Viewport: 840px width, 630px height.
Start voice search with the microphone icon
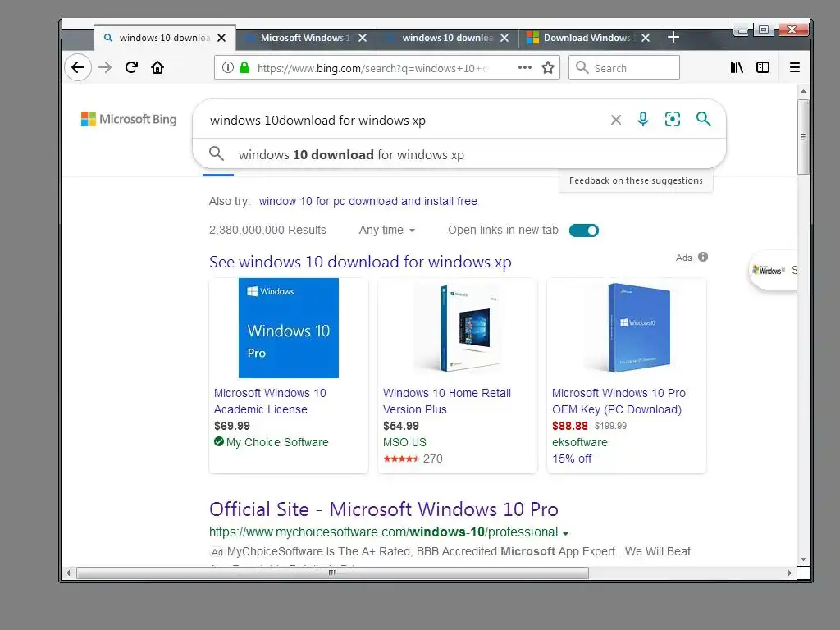643,119
